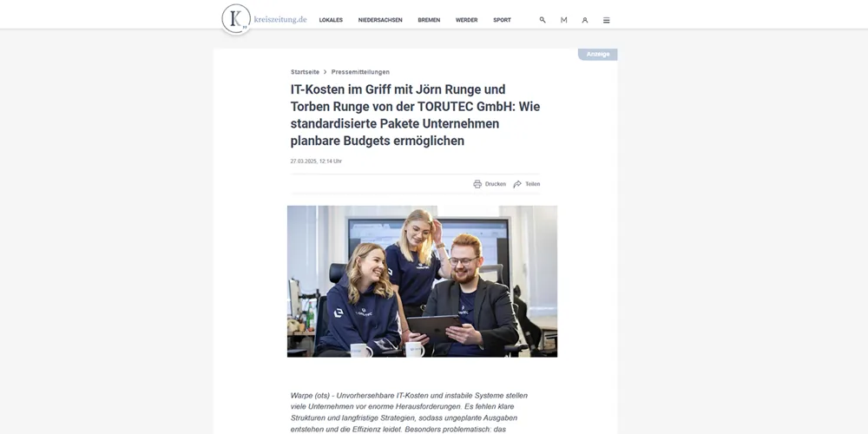
Task: Click the share arrow icon
Action: pos(517,184)
